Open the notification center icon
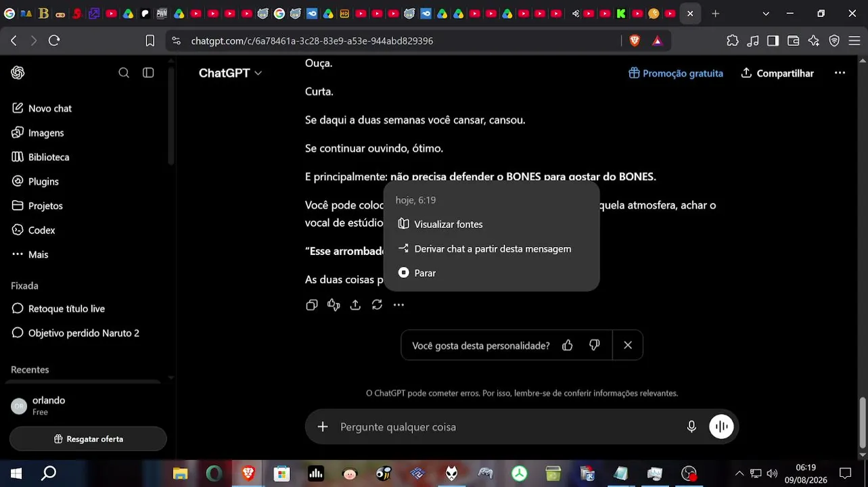Screen dimensions: 868x487 click(x=845, y=473)
